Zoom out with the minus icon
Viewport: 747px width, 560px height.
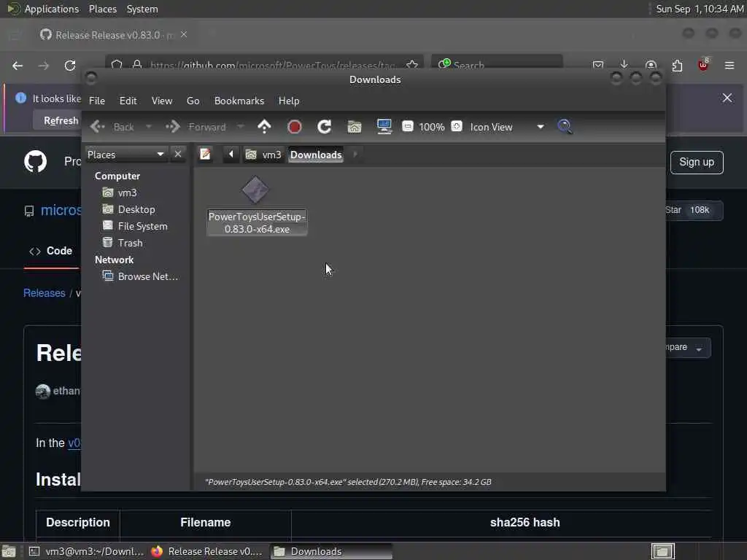[x=407, y=127]
